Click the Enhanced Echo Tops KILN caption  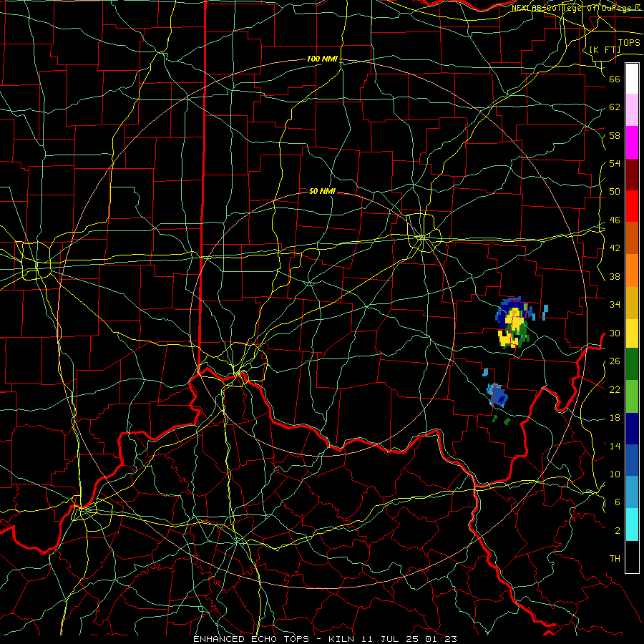pyautogui.click(x=325, y=639)
